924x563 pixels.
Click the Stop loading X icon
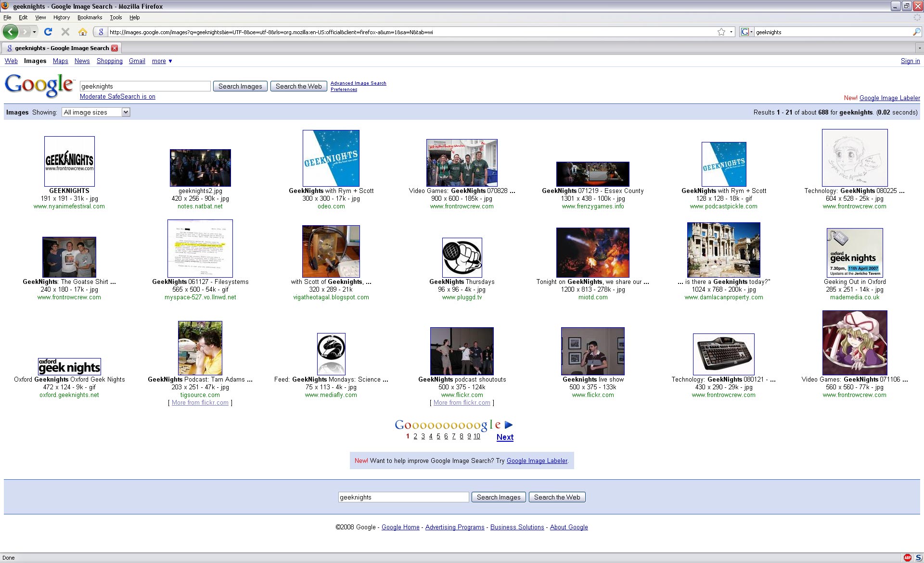pos(65,32)
